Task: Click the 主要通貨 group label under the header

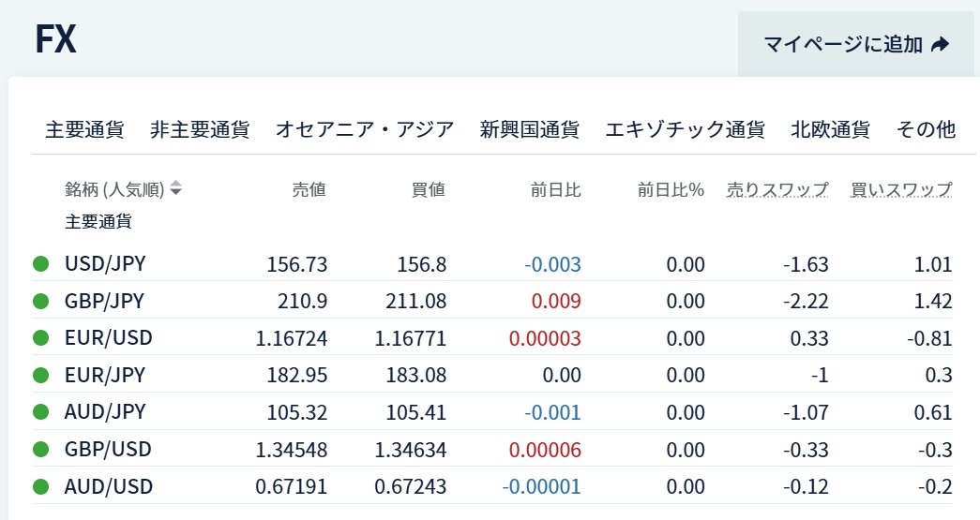Action: pos(98,222)
